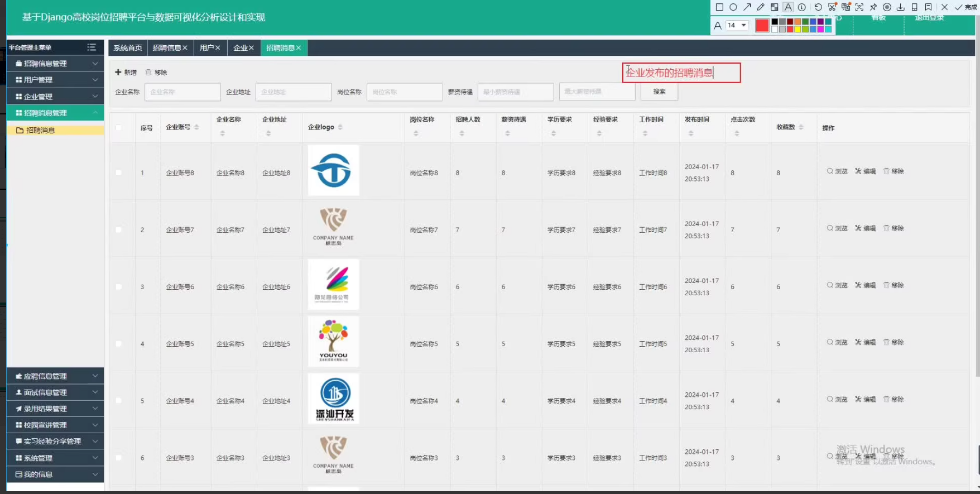Switch to the 系统首页 tab
This screenshot has height=494, width=980.
coord(128,48)
